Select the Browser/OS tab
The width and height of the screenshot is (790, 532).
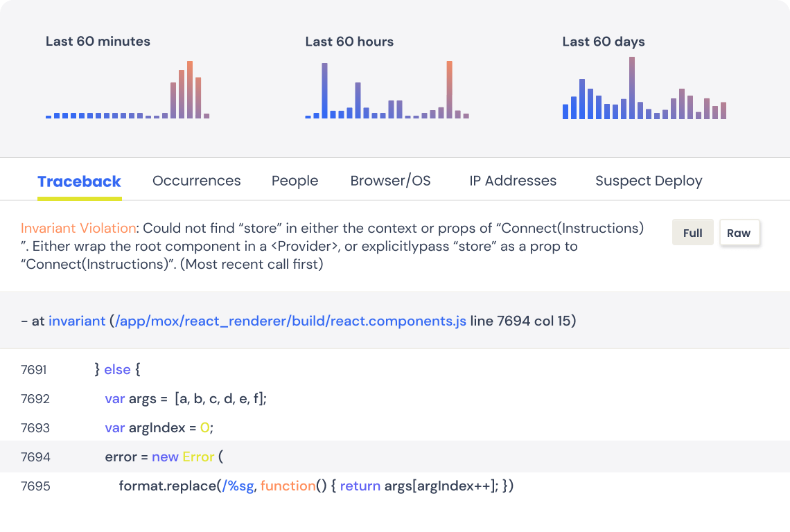click(390, 181)
